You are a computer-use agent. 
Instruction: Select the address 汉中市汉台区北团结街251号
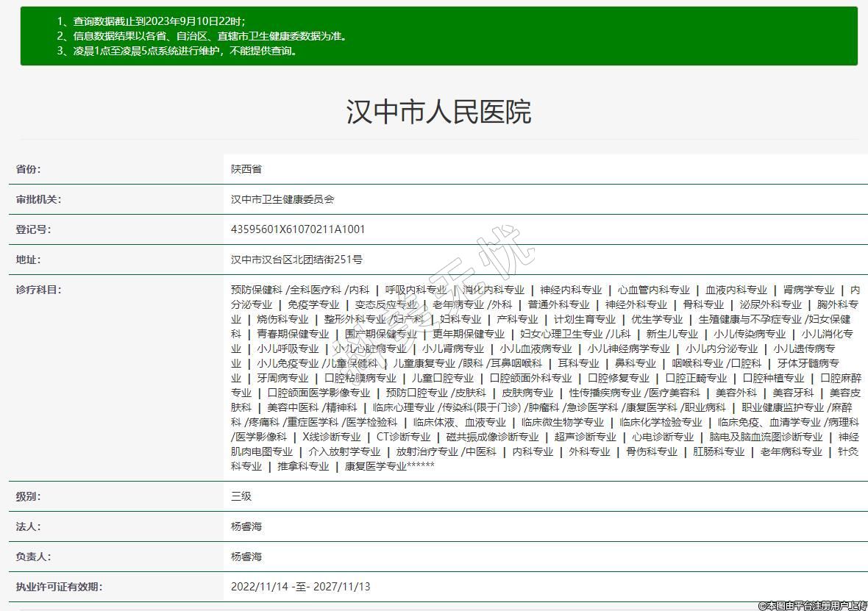(296, 260)
